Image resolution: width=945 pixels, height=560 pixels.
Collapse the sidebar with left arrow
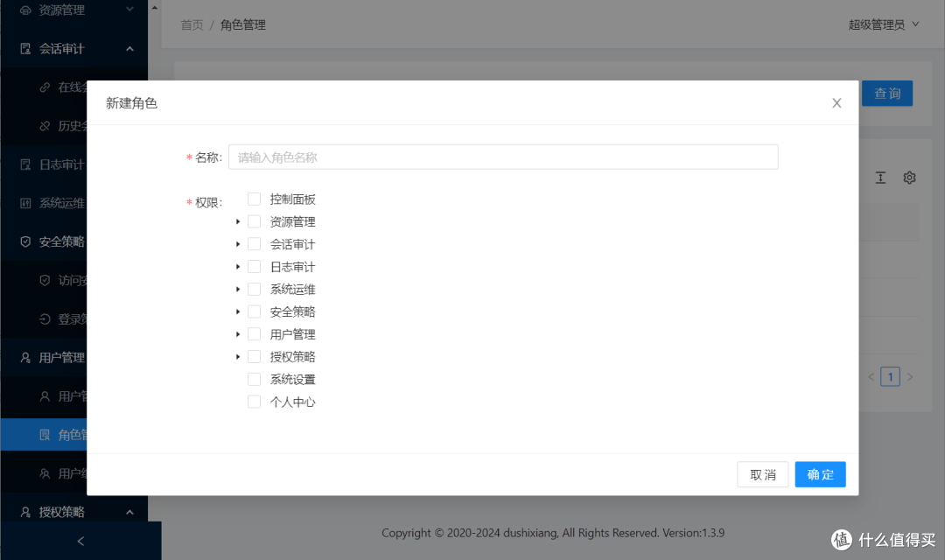[x=80, y=541]
